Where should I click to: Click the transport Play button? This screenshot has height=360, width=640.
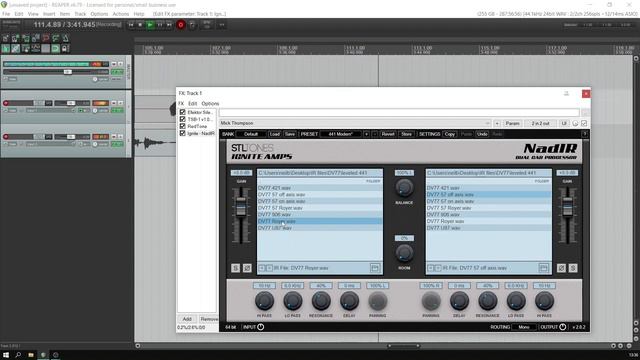click(x=150, y=25)
